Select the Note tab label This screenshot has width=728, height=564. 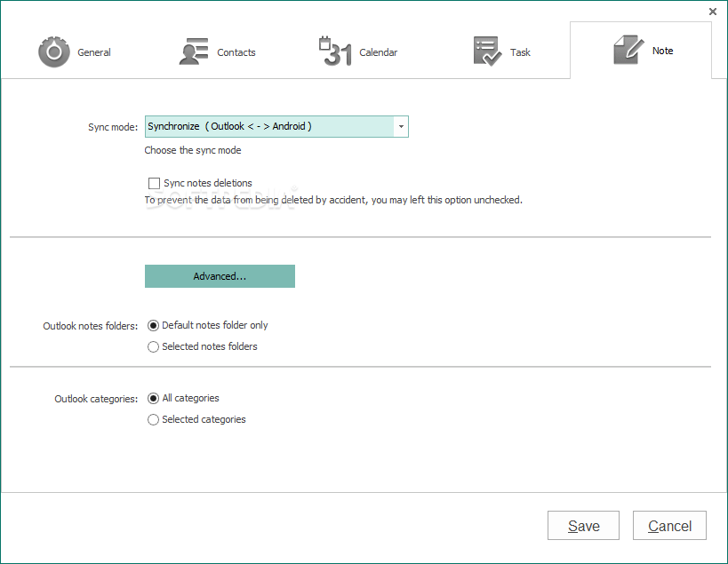pos(662,51)
